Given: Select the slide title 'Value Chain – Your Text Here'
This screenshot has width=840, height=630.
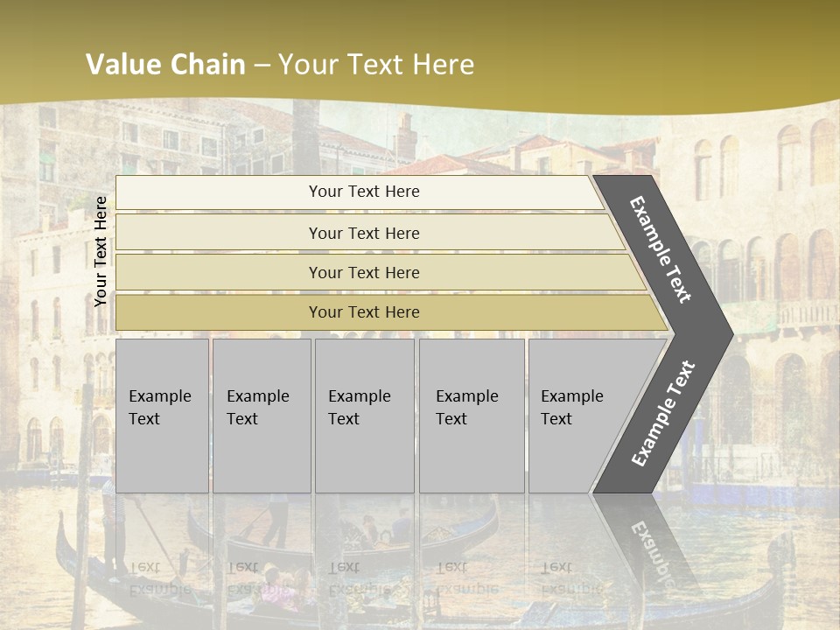Looking at the screenshot, I should pos(280,64).
